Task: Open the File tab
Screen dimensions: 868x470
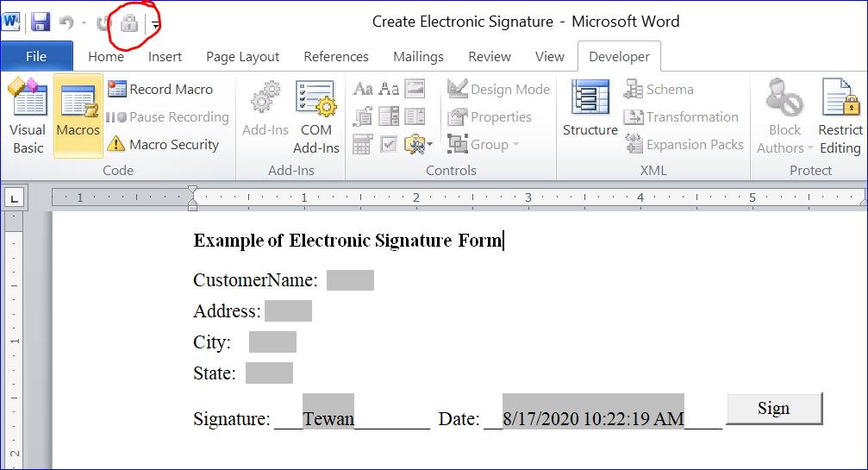Action: pyautogui.click(x=36, y=56)
